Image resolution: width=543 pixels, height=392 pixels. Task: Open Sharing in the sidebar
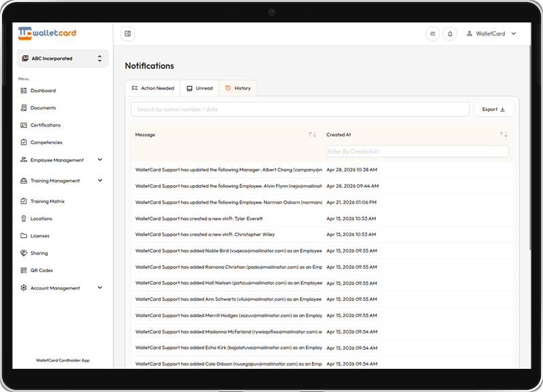[39, 253]
